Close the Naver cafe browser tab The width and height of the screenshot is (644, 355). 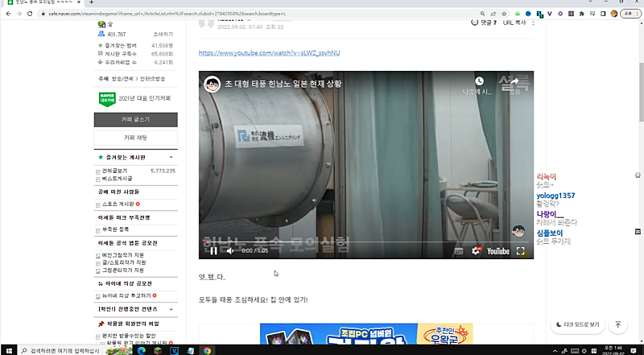[78, 2]
